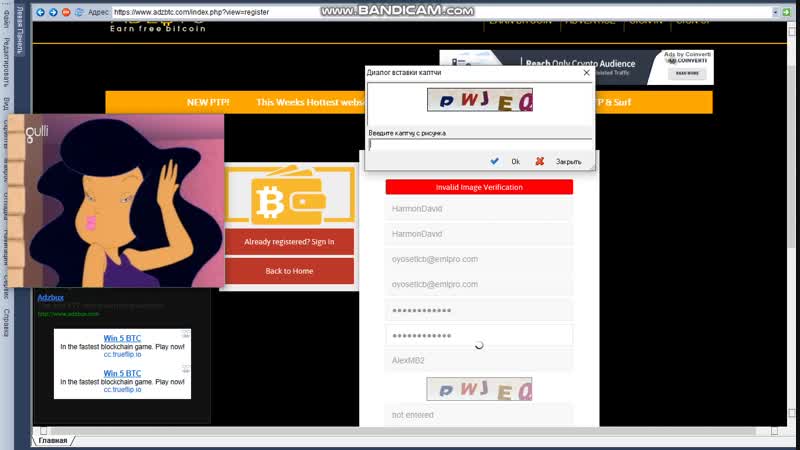Switch to the Главная tab at the bottom

click(53, 440)
